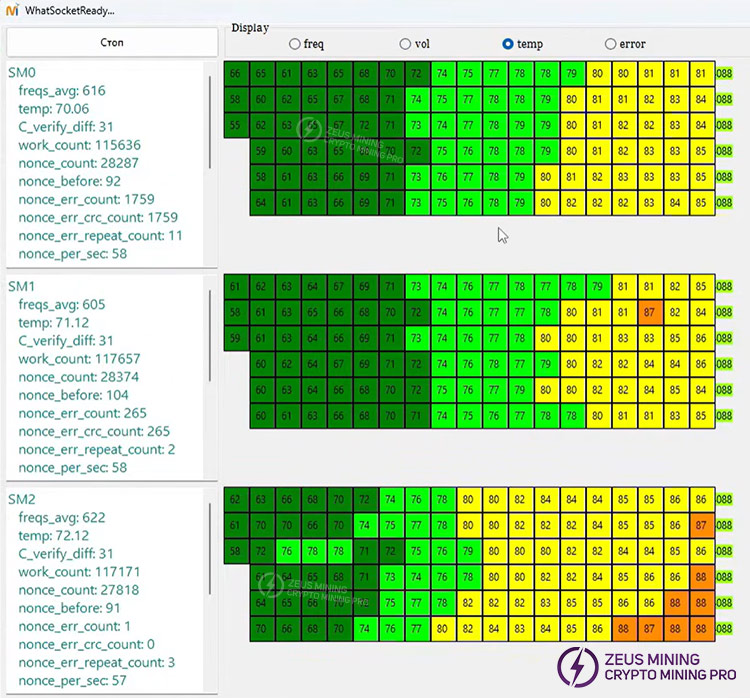Click the 'work_count: 117171' row
The width and height of the screenshot is (750, 698).
(x=79, y=572)
